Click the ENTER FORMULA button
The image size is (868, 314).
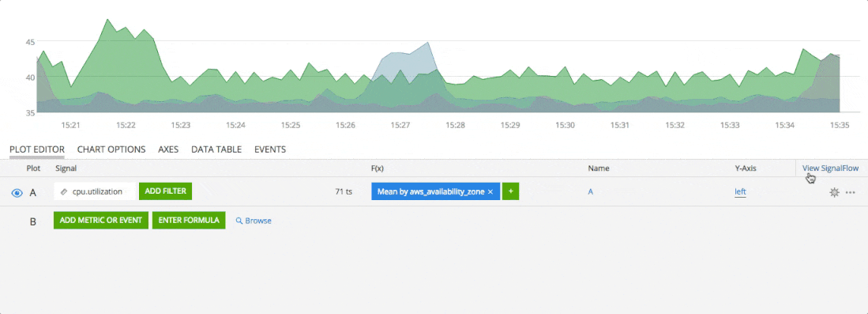[x=189, y=220]
